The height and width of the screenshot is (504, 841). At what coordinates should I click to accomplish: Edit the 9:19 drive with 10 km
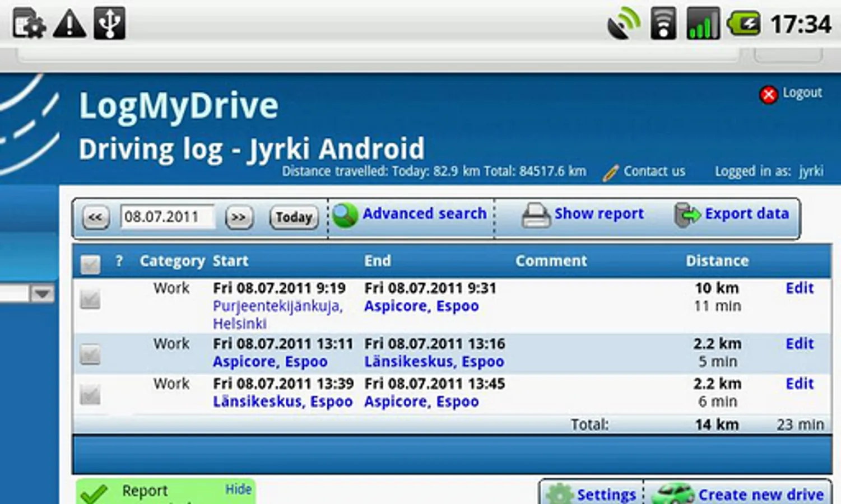(800, 288)
